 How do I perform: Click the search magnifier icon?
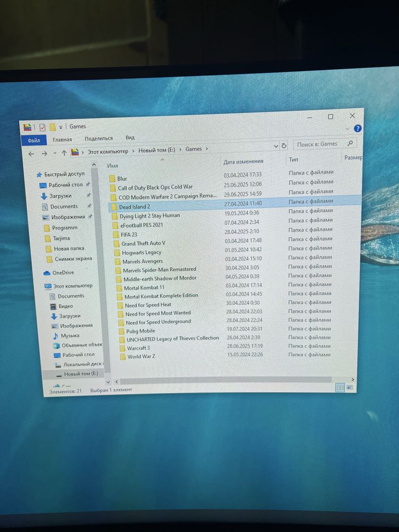point(350,143)
